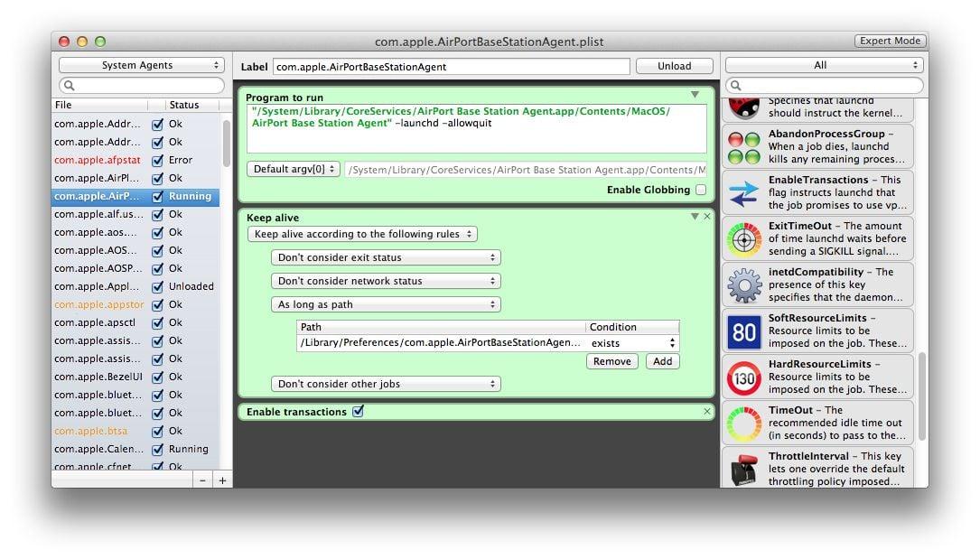Collapse the Program to run section triangle
The width and height of the screenshot is (980, 559).
point(695,95)
